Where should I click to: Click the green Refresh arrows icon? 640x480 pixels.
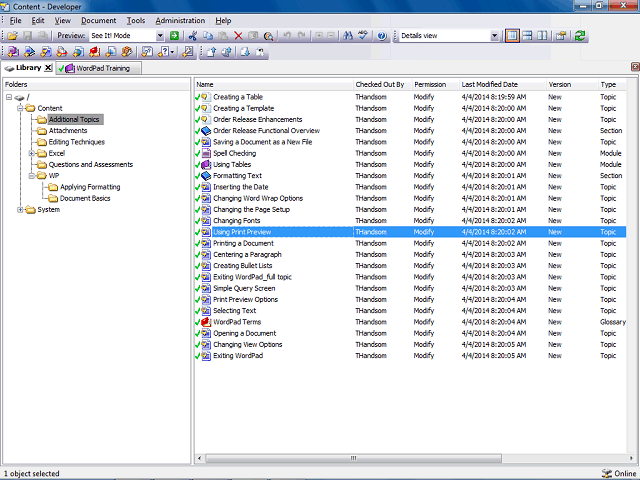coord(580,36)
